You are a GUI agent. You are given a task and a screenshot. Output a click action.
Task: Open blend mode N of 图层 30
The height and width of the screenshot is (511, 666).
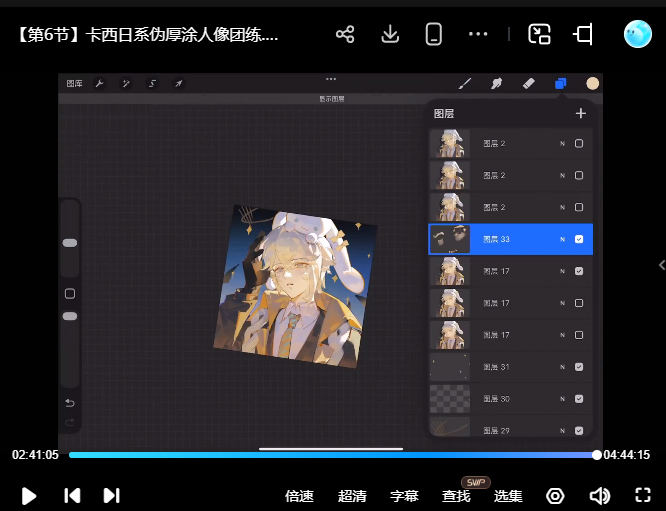pos(562,399)
